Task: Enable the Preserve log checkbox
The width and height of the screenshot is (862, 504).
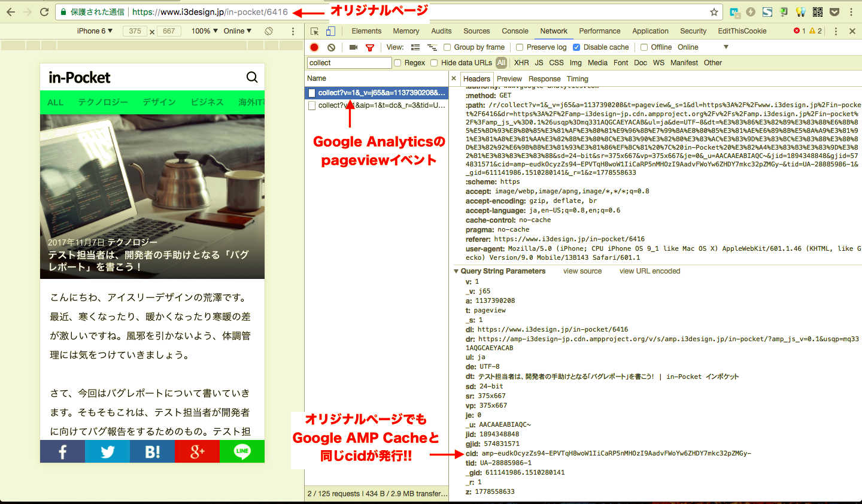Action: (520, 47)
